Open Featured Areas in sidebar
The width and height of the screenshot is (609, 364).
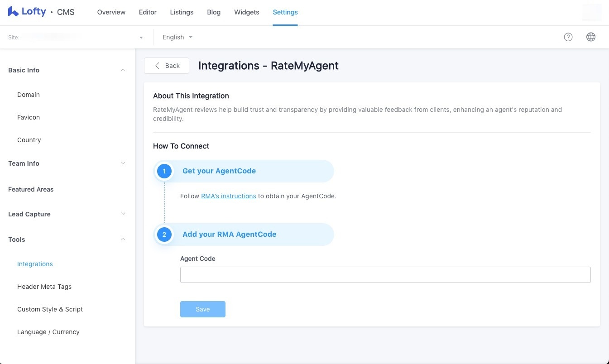coord(31,189)
